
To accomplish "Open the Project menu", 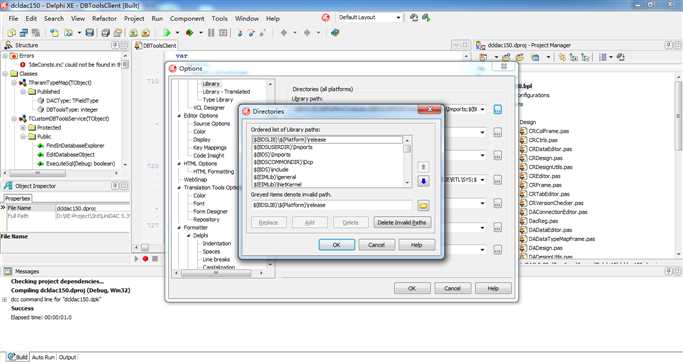I will (134, 18).
